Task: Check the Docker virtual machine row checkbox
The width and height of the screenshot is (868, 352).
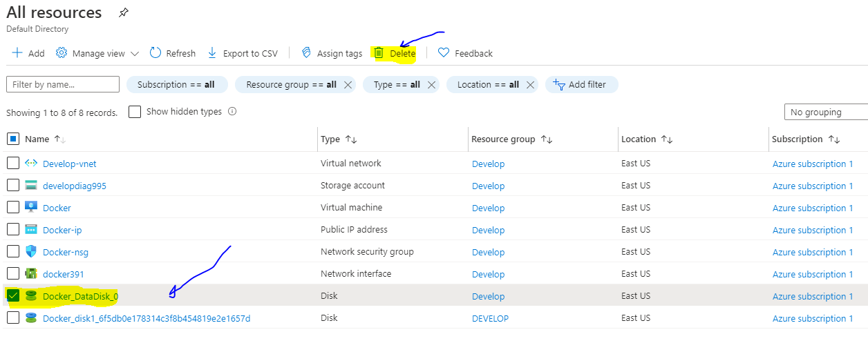Action: (x=13, y=208)
